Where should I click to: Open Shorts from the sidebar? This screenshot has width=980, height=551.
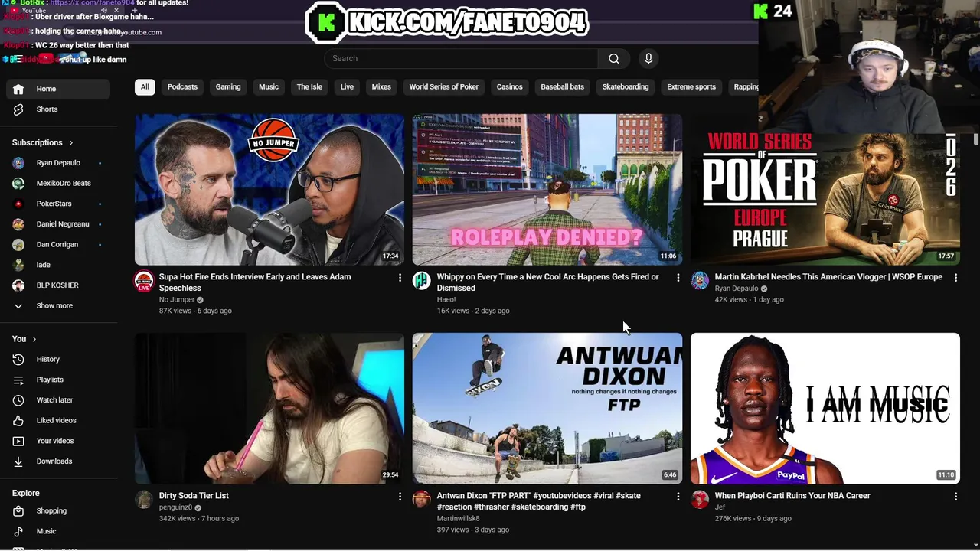tap(58, 109)
